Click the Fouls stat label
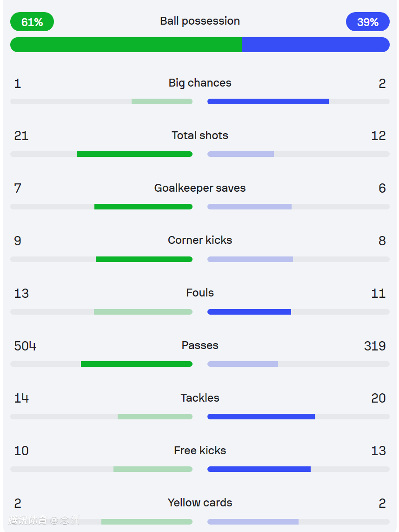 coord(200,293)
